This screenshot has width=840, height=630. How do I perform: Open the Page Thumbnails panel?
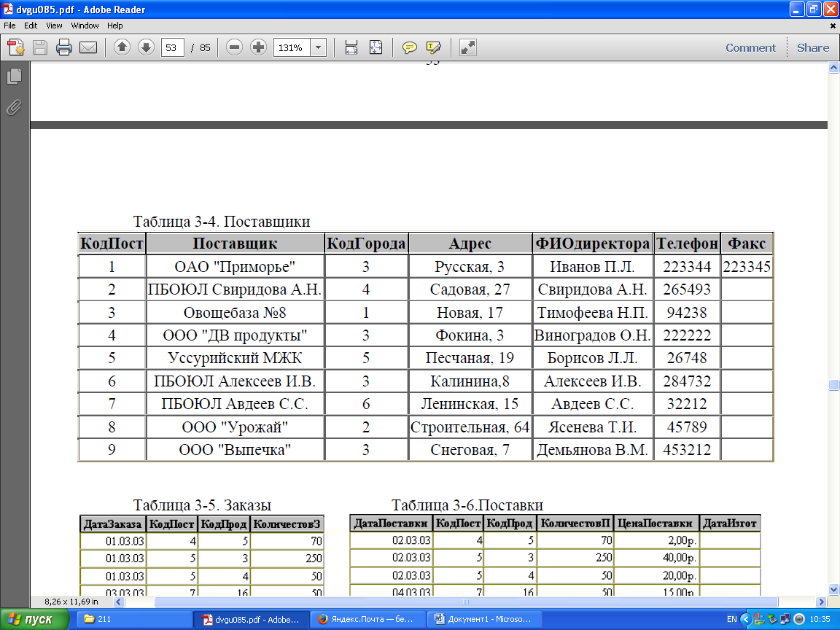(x=15, y=76)
